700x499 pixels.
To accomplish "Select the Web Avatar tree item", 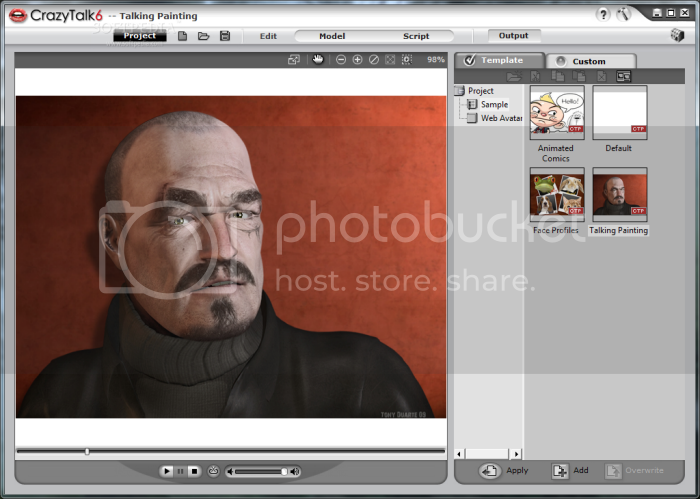I will coord(501,118).
